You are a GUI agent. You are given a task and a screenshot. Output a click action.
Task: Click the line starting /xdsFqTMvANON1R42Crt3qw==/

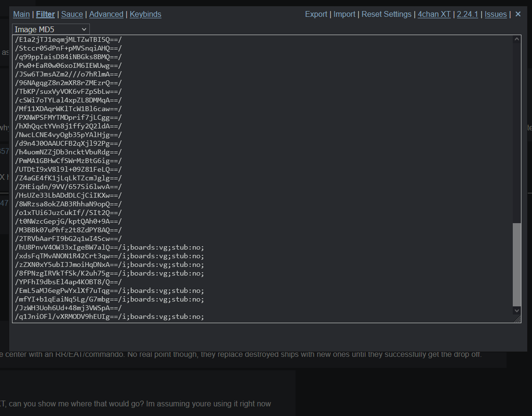tap(110, 256)
